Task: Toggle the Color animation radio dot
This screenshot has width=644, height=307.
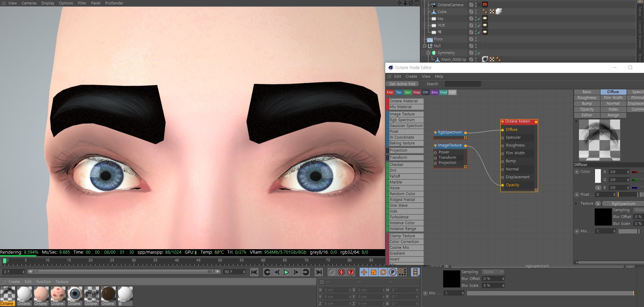Action: [x=577, y=172]
